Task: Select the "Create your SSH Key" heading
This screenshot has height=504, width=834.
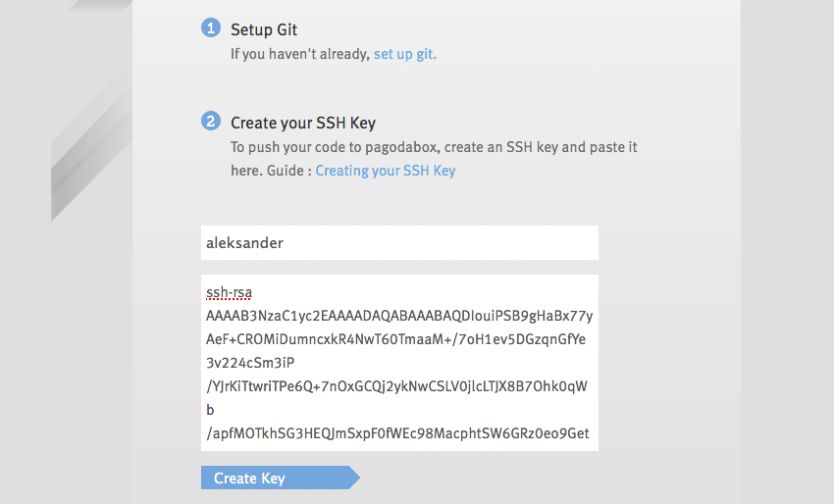Action: pos(303,124)
